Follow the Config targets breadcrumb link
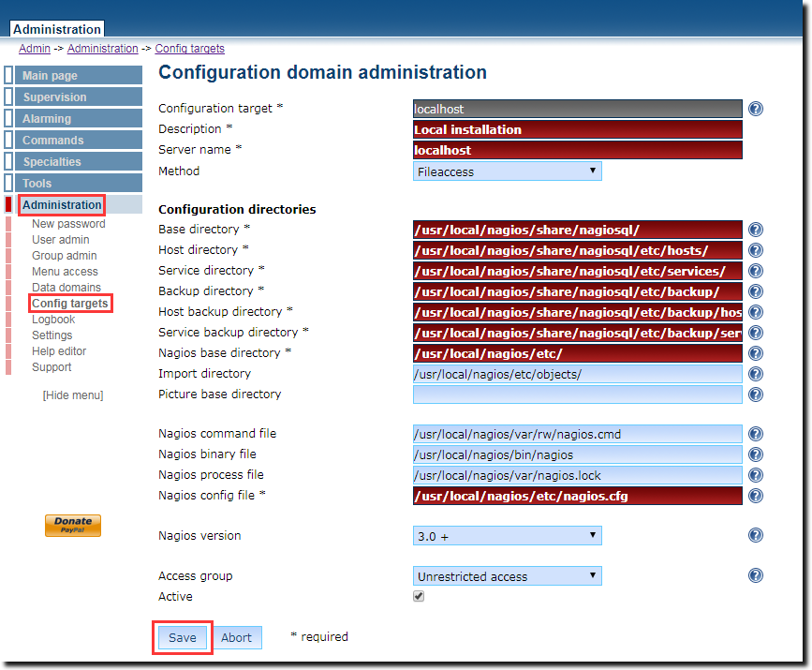This screenshot has height=670, width=812. (x=189, y=48)
